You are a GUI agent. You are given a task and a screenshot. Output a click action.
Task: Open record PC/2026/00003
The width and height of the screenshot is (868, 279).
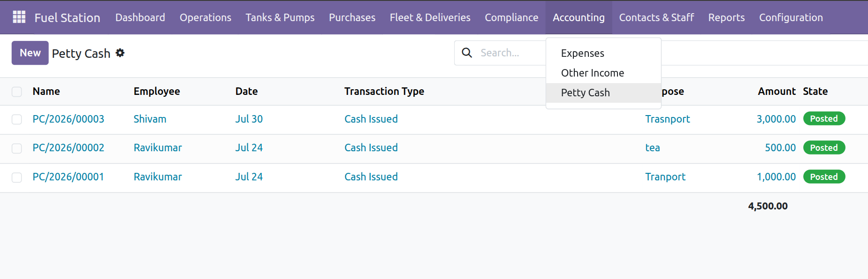(69, 119)
